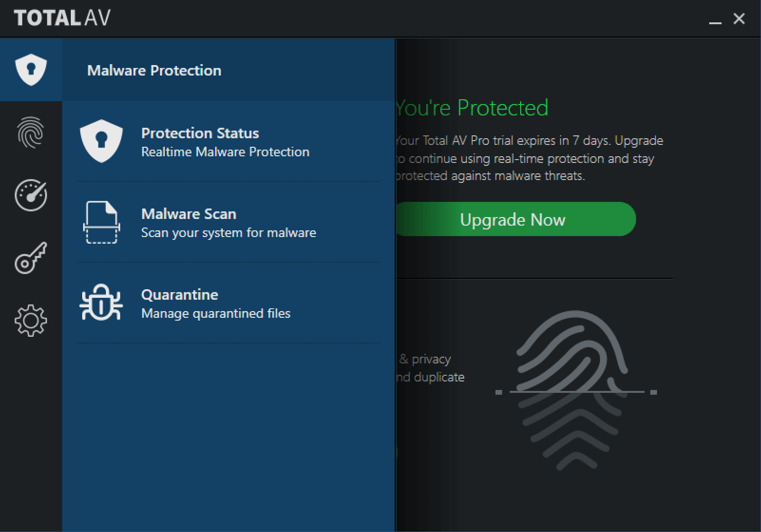The height and width of the screenshot is (532, 761).
Task: Click the Malware Protection panel header
Action: click(x=228, y=70)
